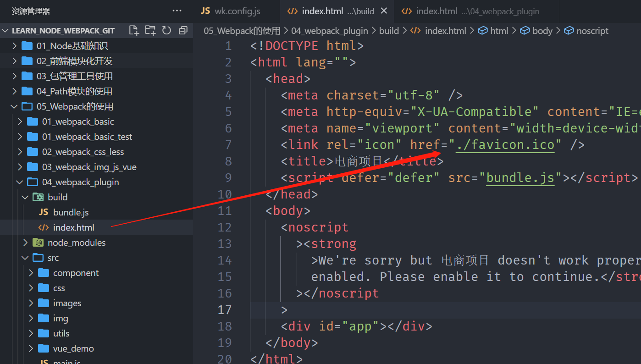Open explorer more actions ellipsis menu

pyautogui.click(x=177, y=11)
